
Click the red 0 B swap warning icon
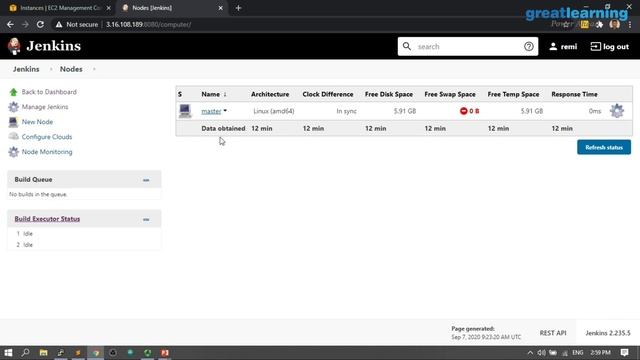(463, 111)
